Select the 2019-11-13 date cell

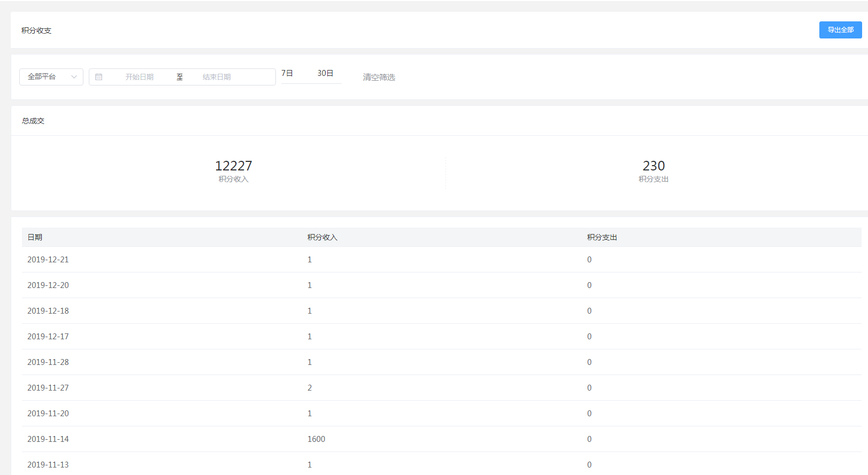[x=48, y=465]
